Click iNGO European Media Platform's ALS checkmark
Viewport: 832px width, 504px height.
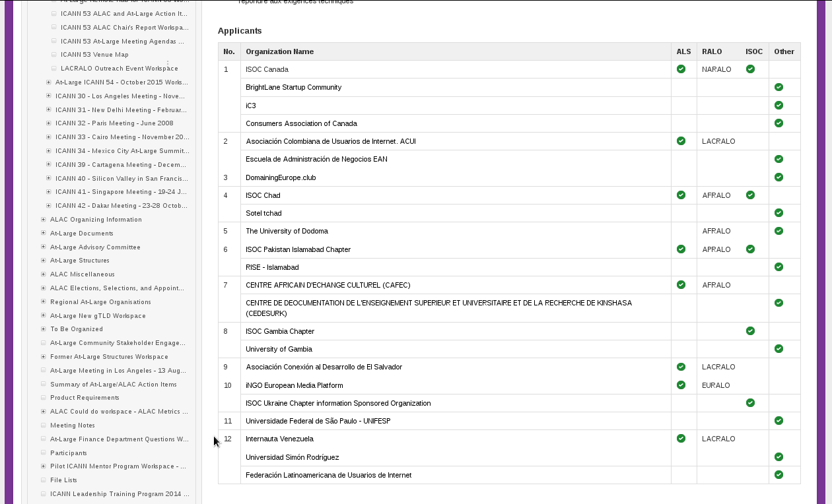681,385
